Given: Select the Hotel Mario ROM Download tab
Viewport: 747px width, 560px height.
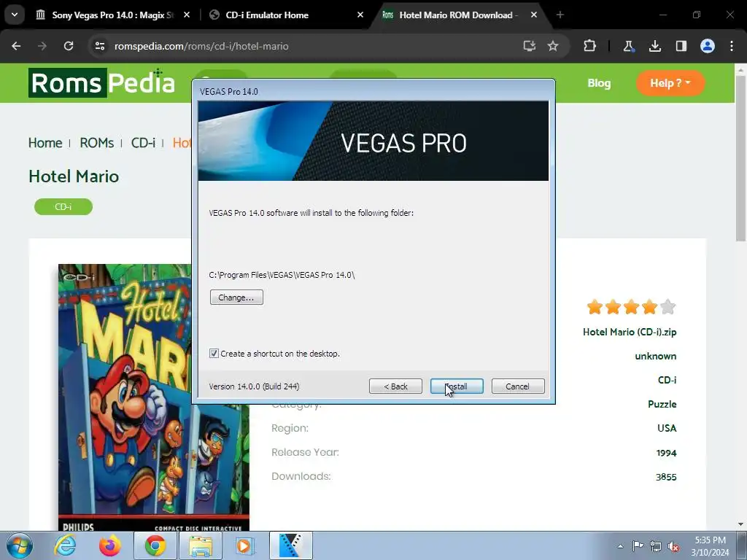Looking at the screenshot, I should click(457, 15).
